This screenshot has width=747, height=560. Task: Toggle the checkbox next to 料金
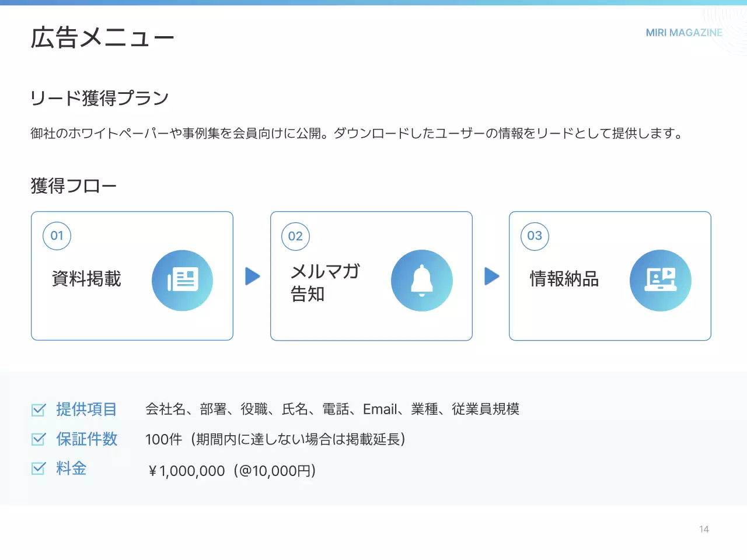coord(39,468)
